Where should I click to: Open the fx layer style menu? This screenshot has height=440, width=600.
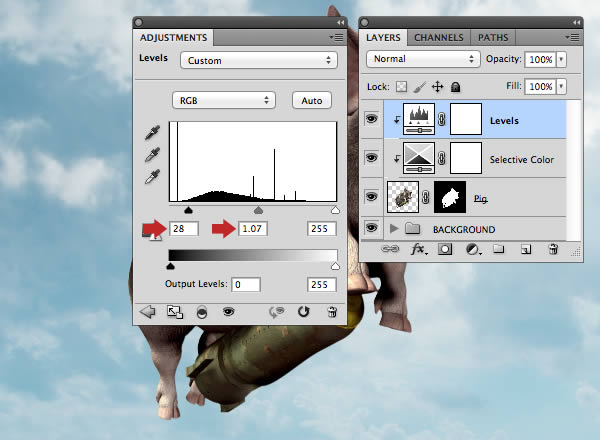(419, 249)
